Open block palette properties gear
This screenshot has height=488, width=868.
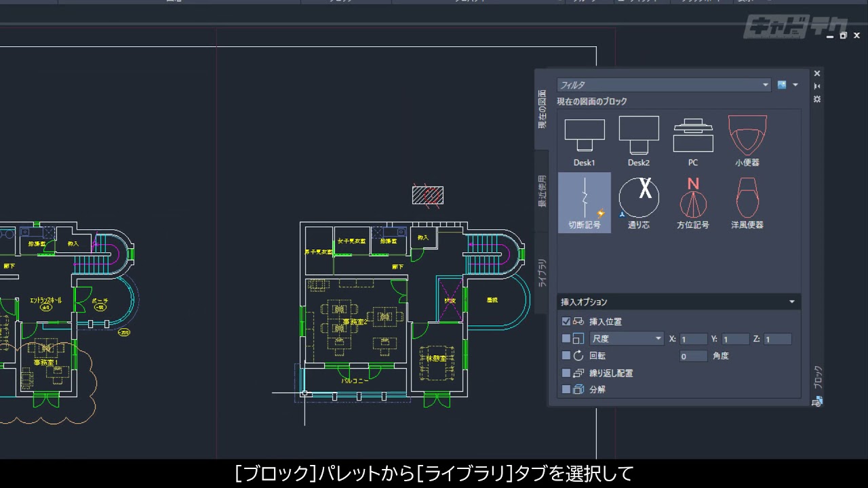[817, 99]
